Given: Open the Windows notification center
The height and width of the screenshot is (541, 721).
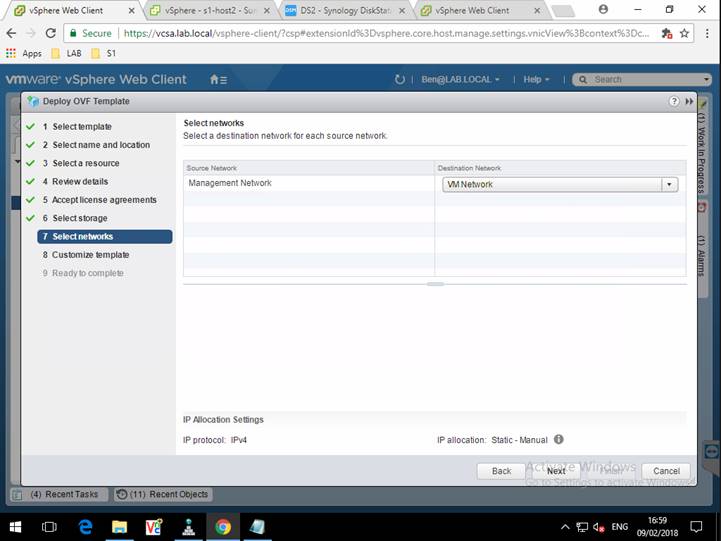Looking at the screenshot, I should point(696,527).
